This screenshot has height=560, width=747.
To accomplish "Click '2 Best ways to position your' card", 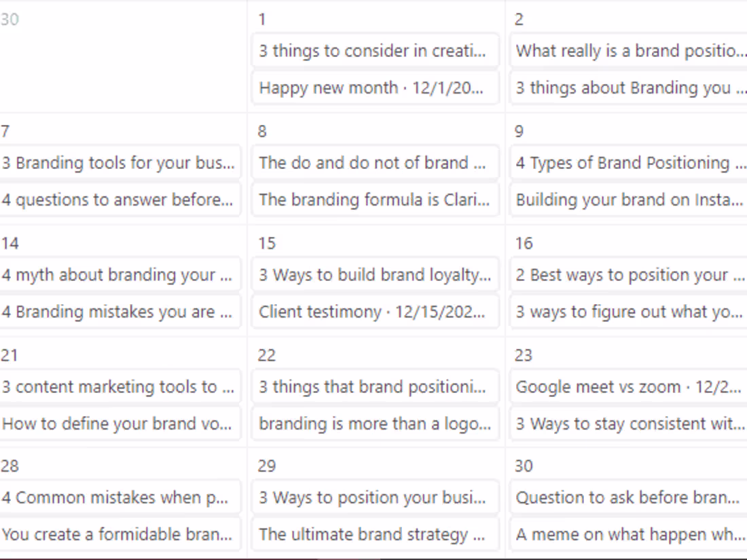I will pos(629,275).
